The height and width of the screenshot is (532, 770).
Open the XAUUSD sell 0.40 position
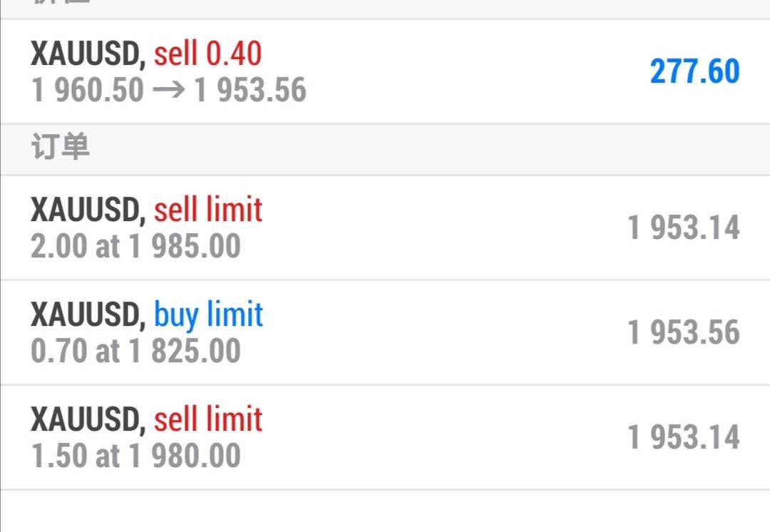click(x=385, y=71)
